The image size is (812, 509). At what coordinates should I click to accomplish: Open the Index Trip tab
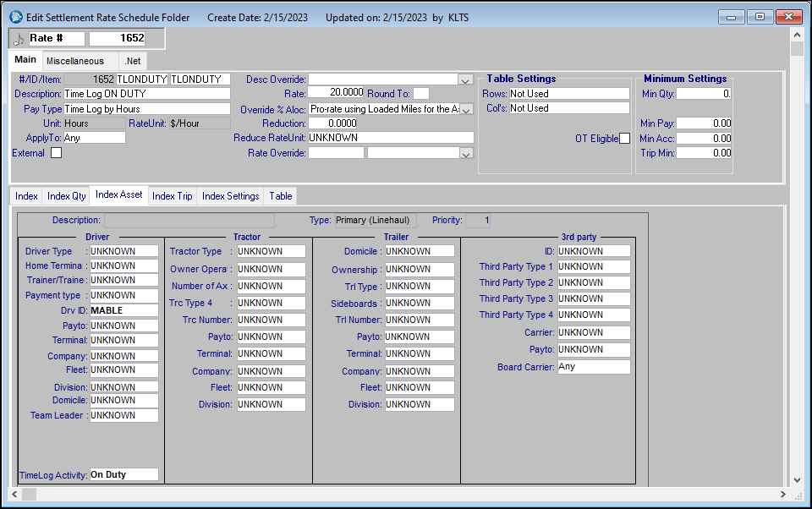click(x=172, y=196)
